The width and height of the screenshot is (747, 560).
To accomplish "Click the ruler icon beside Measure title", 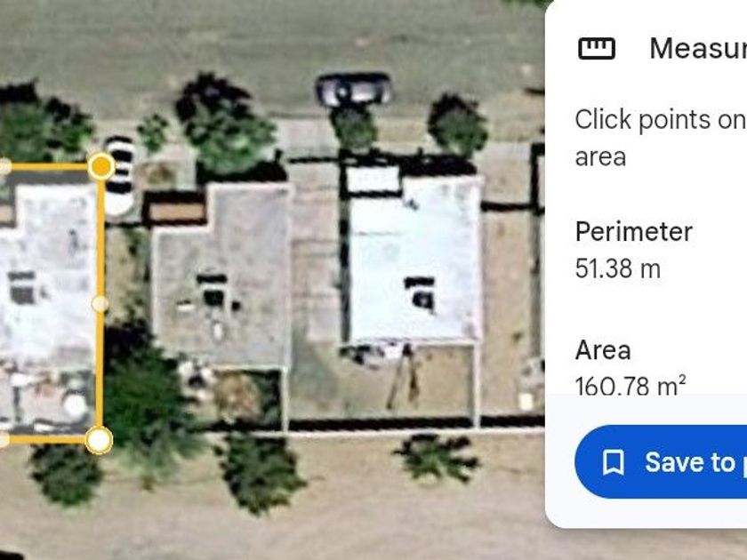I will tap(597, 48).
